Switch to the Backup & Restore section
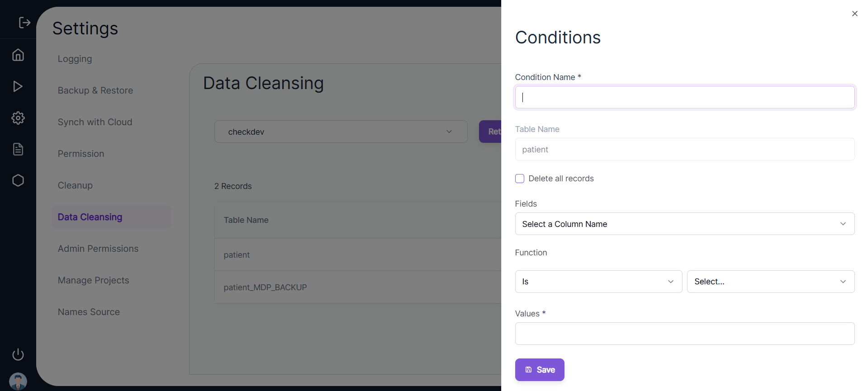This screenshot has height=391, width=868. [x=95, y=90]
